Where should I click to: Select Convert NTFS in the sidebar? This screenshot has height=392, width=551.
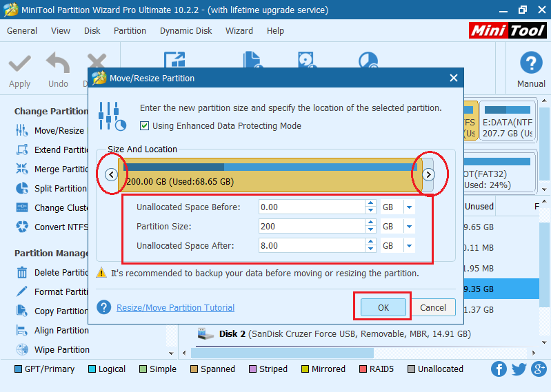point(50,227)
